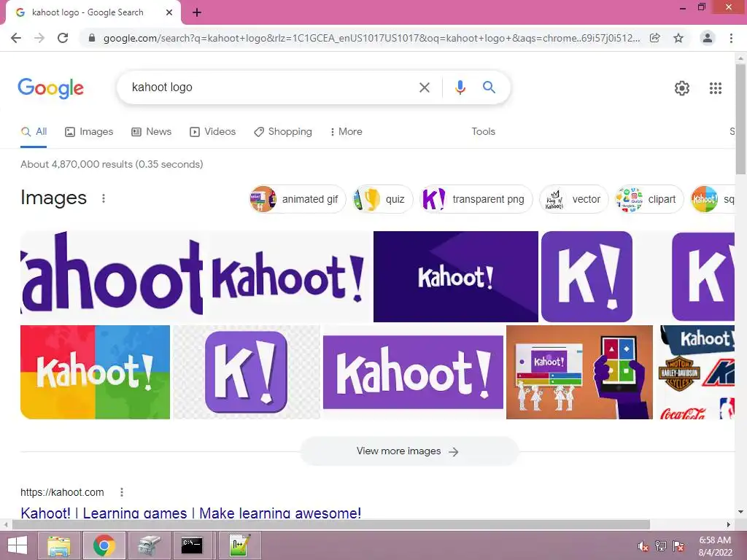Open the disk drive utility taskbar icon
The height and width of the screenshot is (560, 747).
pyautogui.click(x=149, y=545)
